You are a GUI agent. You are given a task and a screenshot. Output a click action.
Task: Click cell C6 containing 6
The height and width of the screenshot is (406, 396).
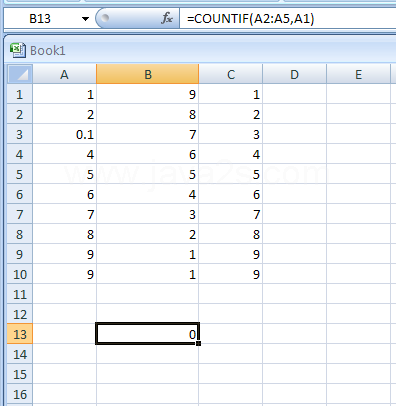(231, 194)
